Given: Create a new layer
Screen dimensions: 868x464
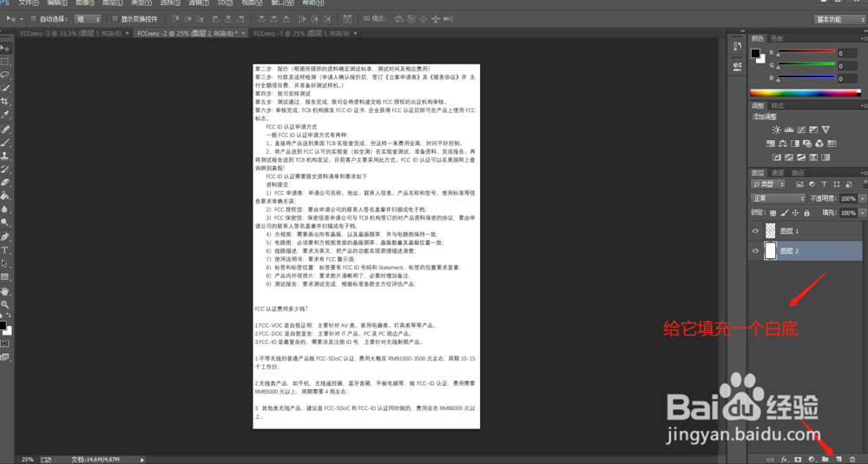Looking at the screenshot, I should point(838,460).
